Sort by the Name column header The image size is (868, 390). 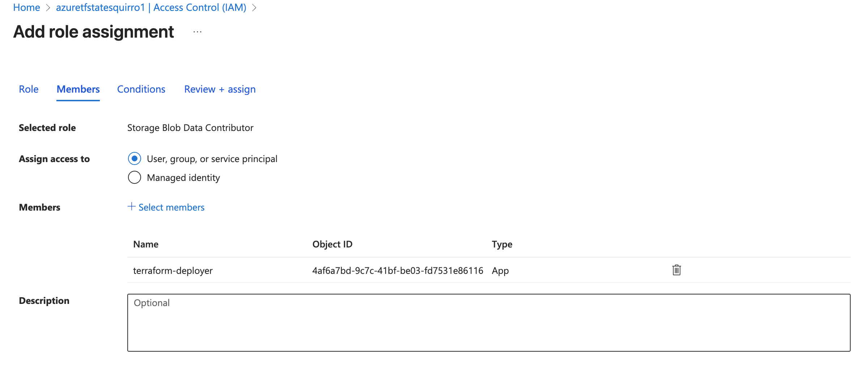click(146, 244)
